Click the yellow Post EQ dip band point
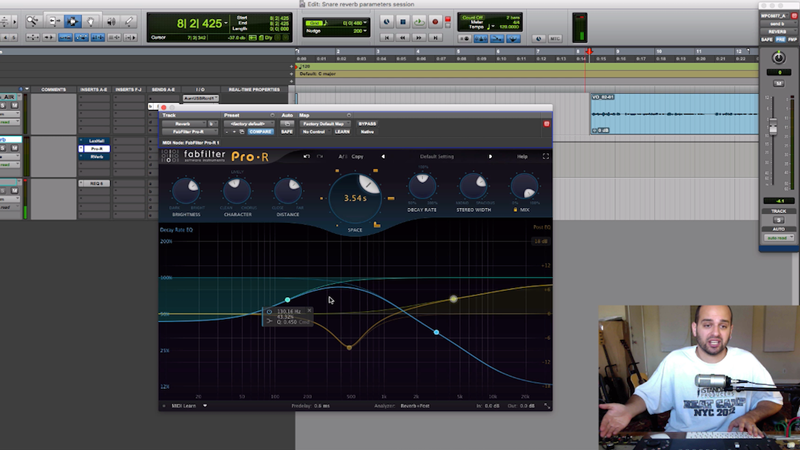The image size is (800, 450). point(349,347)
